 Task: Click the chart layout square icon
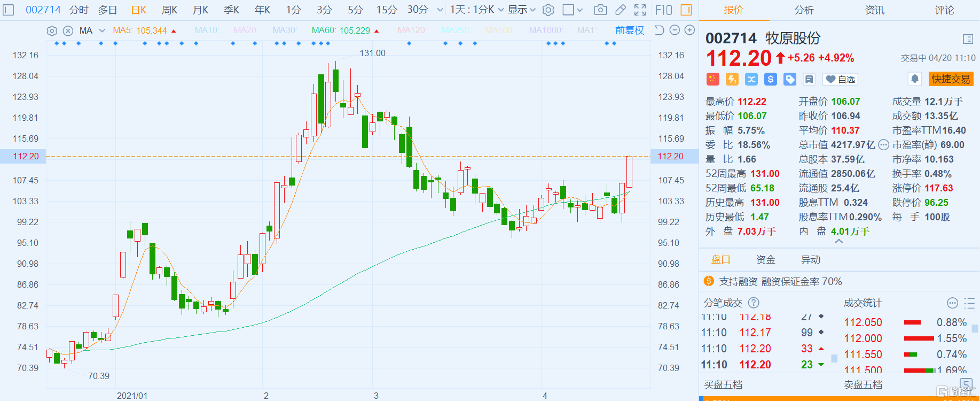coord(568,10)
